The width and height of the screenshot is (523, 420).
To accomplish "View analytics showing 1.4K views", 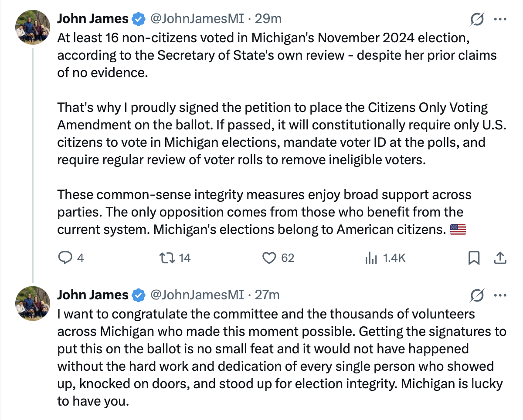I will click(371, 258).
